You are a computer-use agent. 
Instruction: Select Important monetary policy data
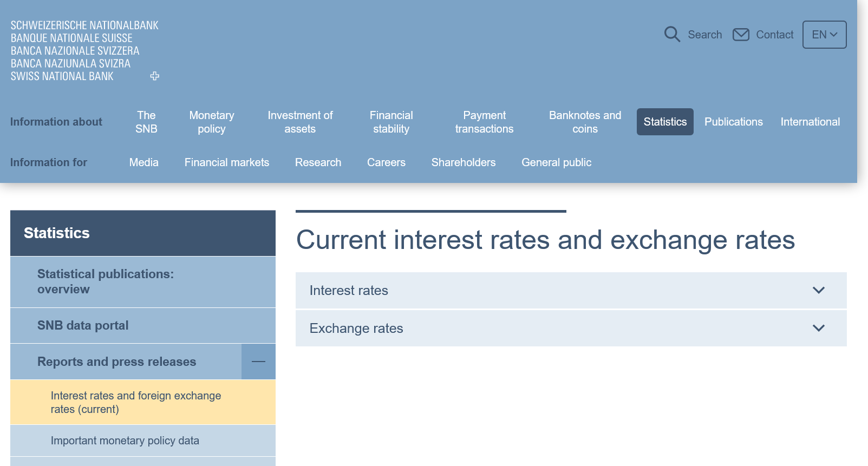pyautogui.click(x=125, y=441)
